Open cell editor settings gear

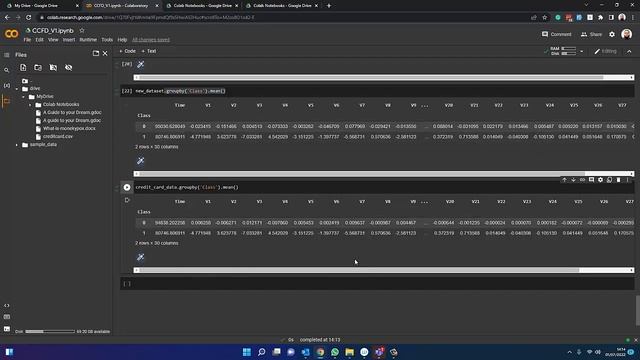[600, 180]
